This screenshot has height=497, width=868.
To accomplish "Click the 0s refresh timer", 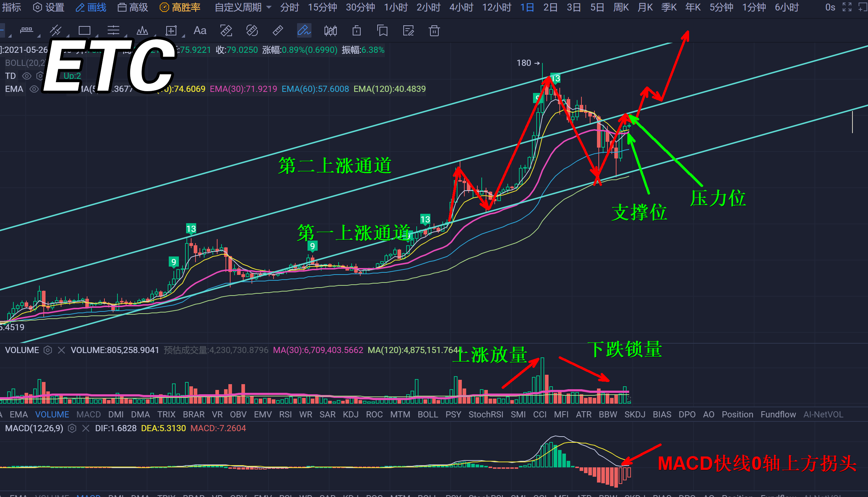I will click(x=830, y=7).
